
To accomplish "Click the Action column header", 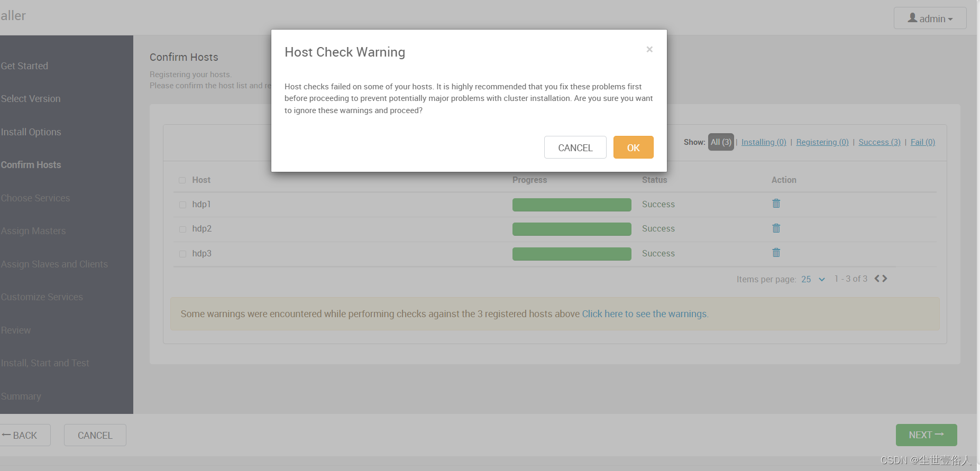I will click(784, 180).
